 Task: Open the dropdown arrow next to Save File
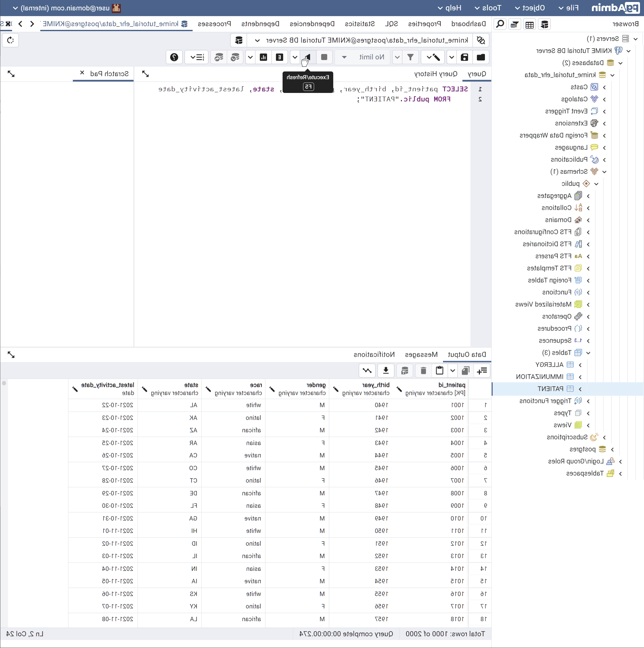coord(451,57)
